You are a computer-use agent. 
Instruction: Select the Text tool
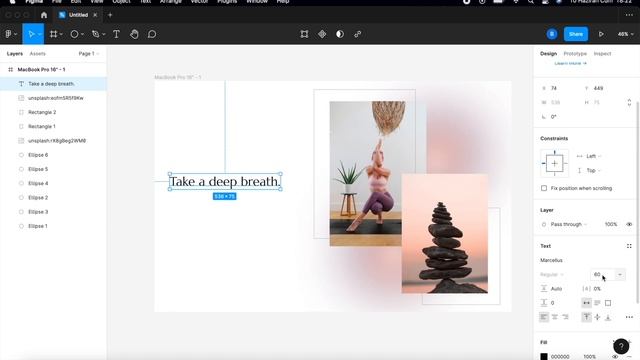[x=116, y=34]
